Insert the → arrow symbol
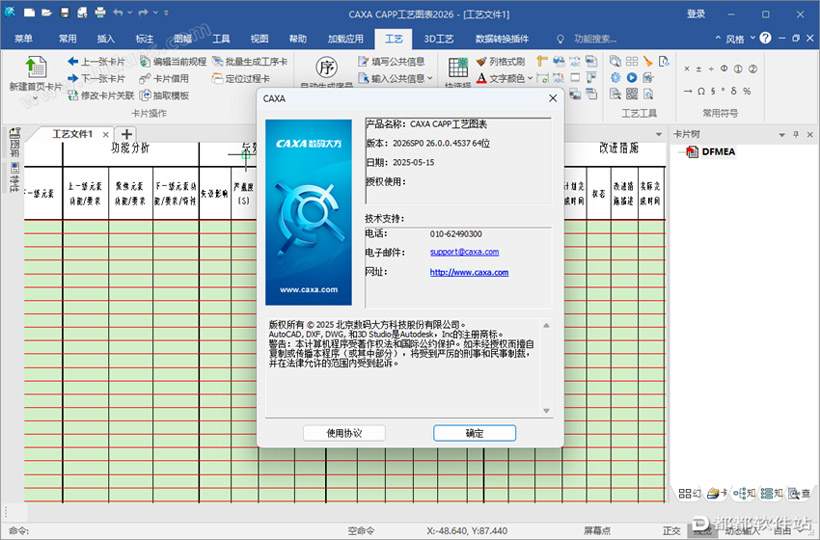Viewport: 820px width, 540px height. pyautogui.click(x=687, y=91)
